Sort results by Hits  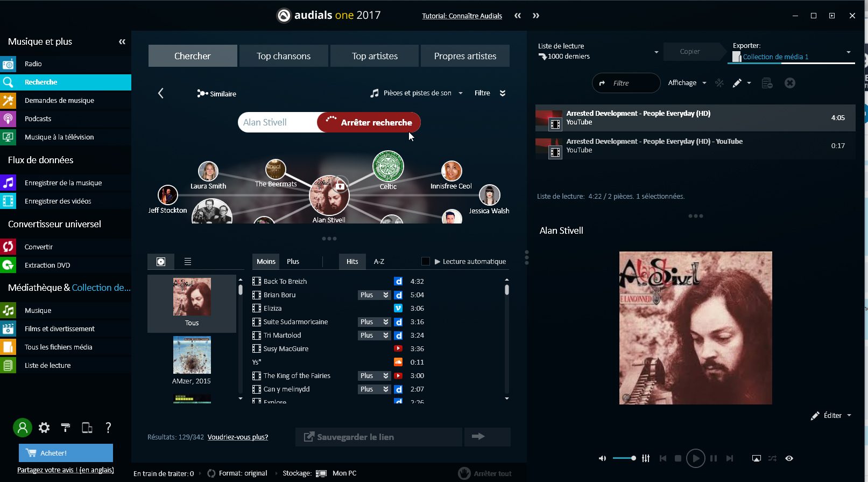352,261
